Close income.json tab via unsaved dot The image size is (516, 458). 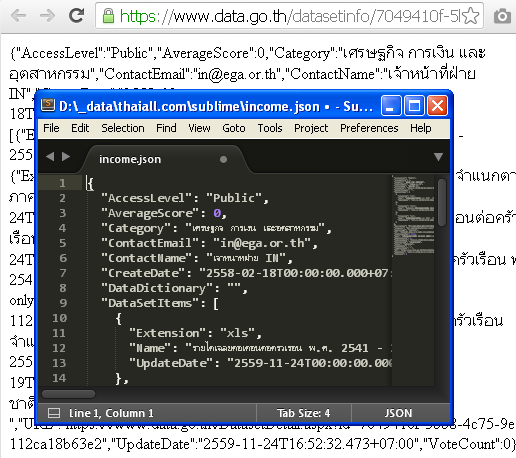pyautogui.click(x=223, y=160)
